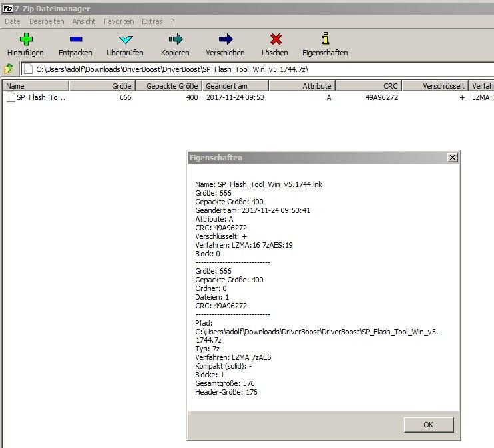Sort by the Attribute column header
The image size is (494, 448).
pyautogui.click(x=302, y=86)
